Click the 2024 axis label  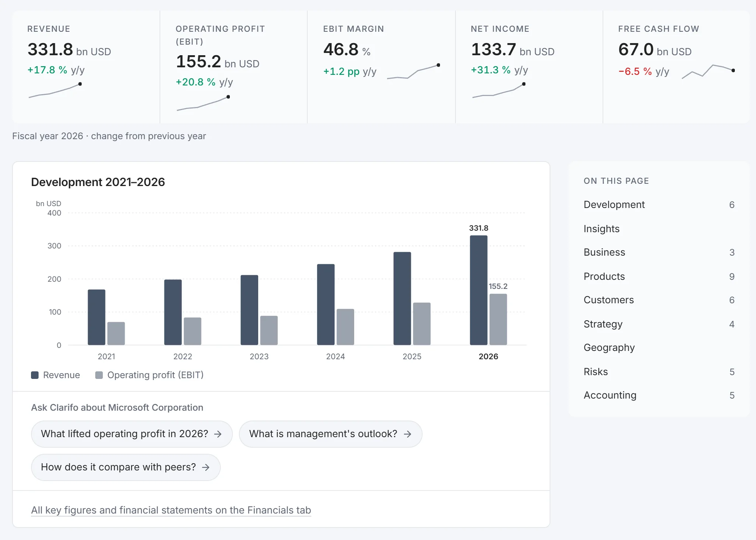[335, 357]
